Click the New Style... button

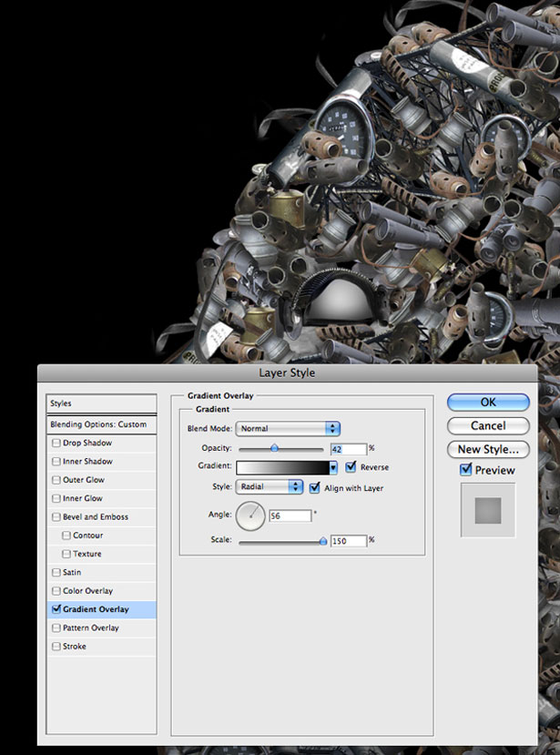(488, 449)
